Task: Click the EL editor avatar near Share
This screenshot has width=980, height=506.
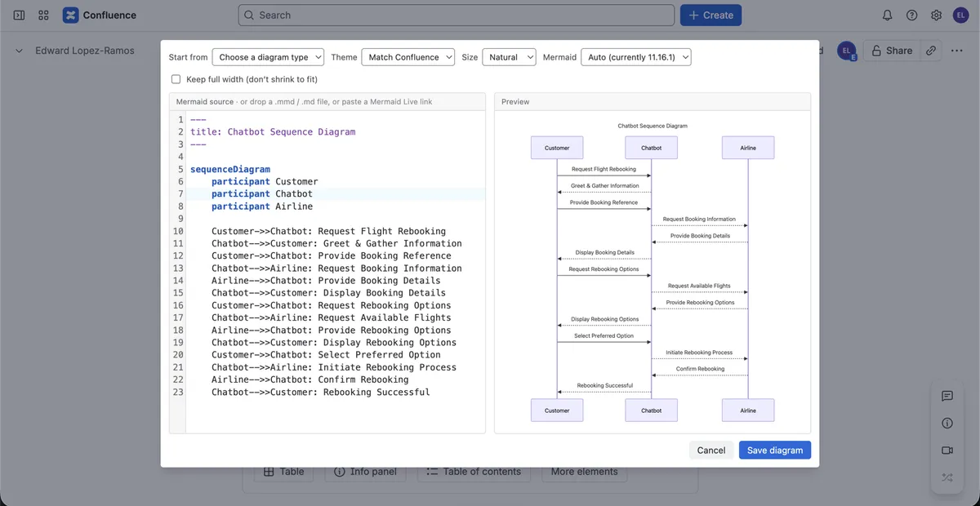Action: click(x=845, y=51)
